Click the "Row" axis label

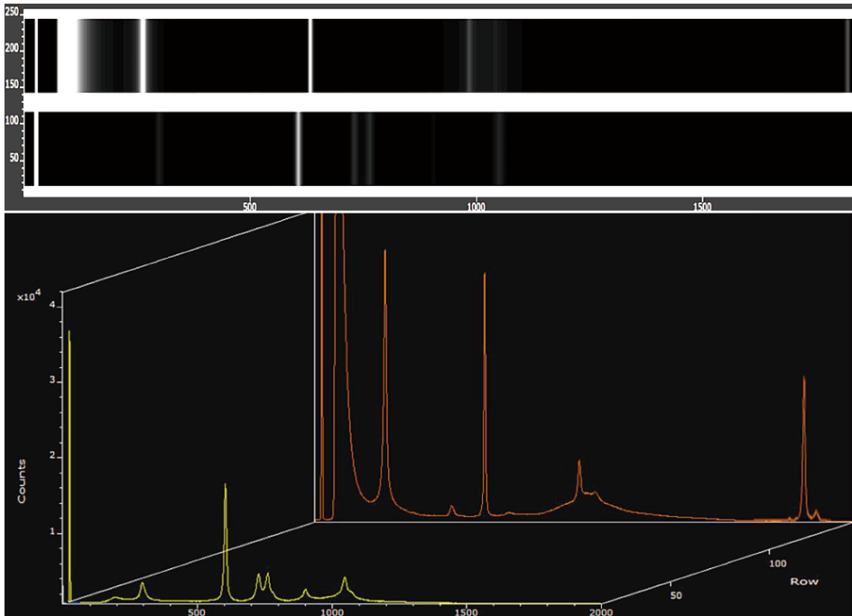(x=804, y=581)
